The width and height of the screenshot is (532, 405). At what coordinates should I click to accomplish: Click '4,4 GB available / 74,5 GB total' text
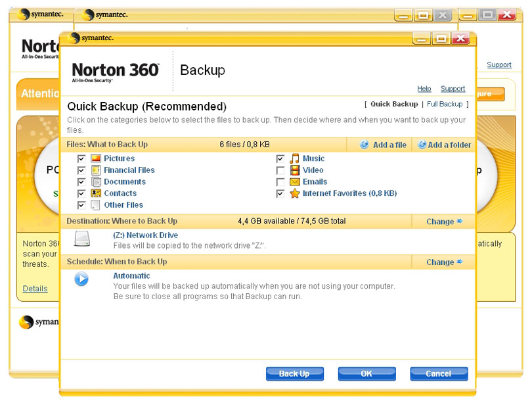coord(292,221)
